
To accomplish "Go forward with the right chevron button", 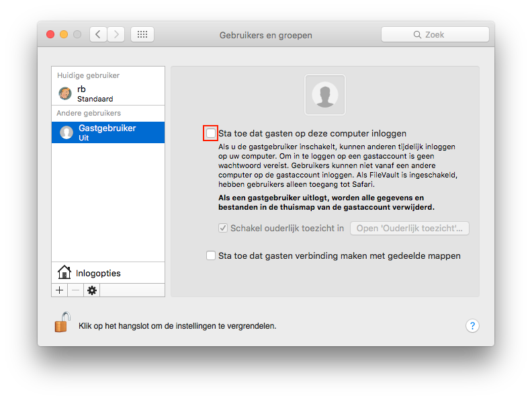I will (116, 34).
